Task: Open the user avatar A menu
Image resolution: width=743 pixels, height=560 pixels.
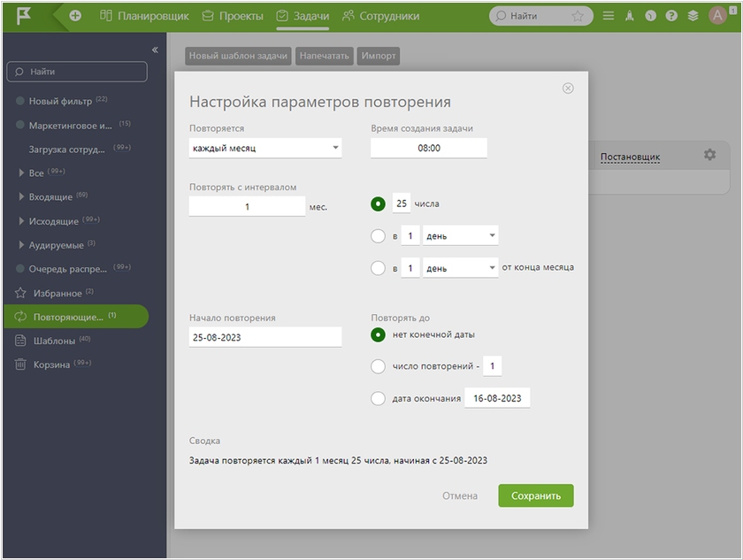Action: pos(718,16)
